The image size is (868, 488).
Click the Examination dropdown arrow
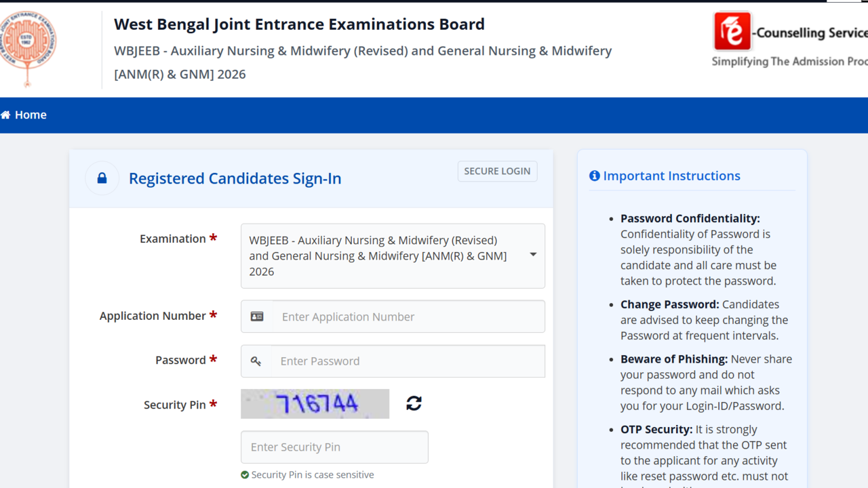pyautogui.click(x=533, y=255)
